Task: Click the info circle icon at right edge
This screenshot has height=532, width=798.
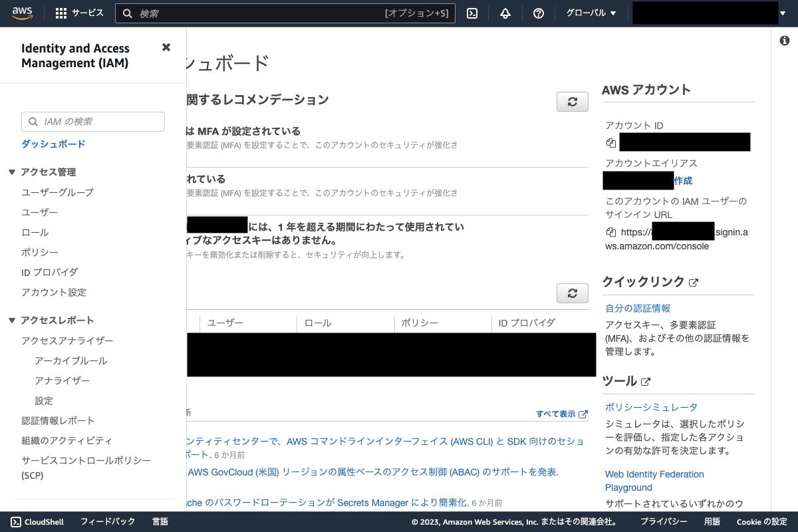Action: [784, 41]
